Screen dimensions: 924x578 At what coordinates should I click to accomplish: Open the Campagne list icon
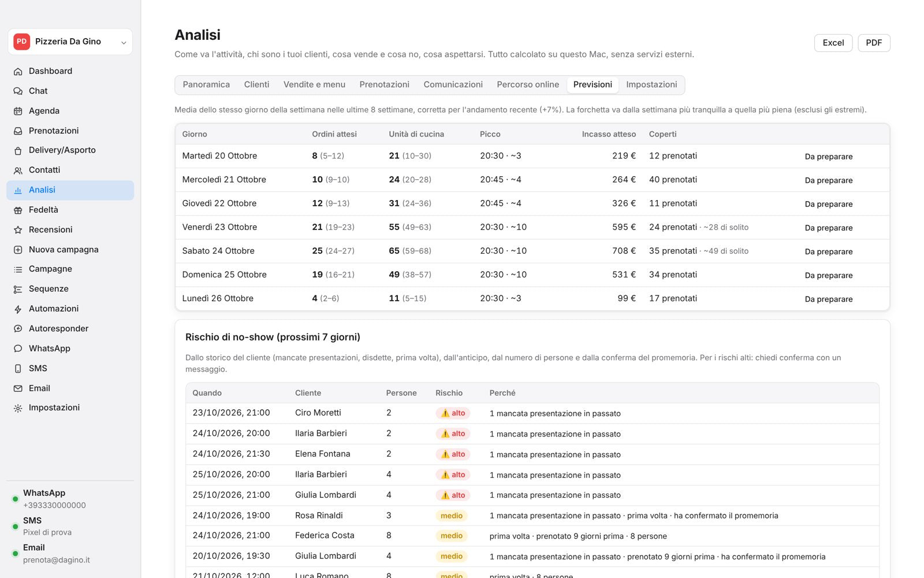click(18, 269)
